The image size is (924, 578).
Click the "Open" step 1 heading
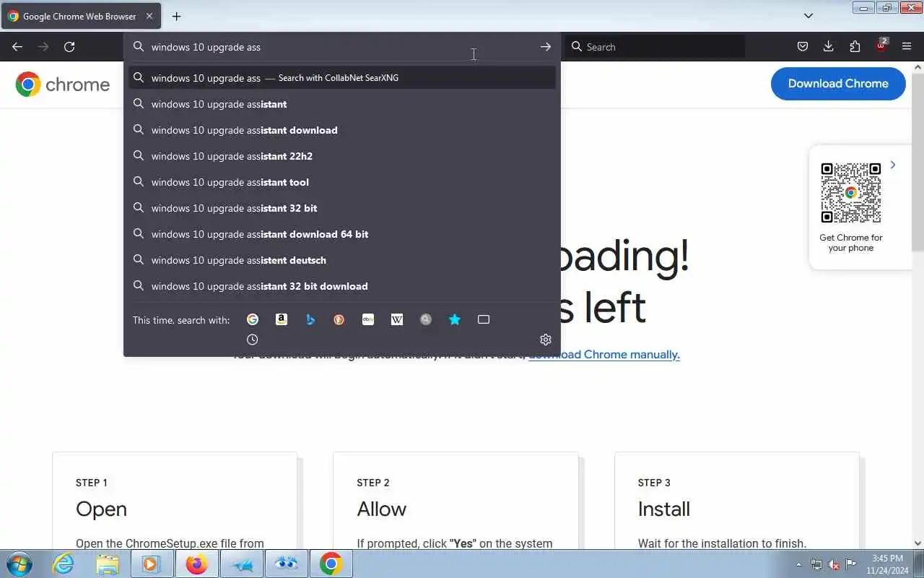pos(101,509)
